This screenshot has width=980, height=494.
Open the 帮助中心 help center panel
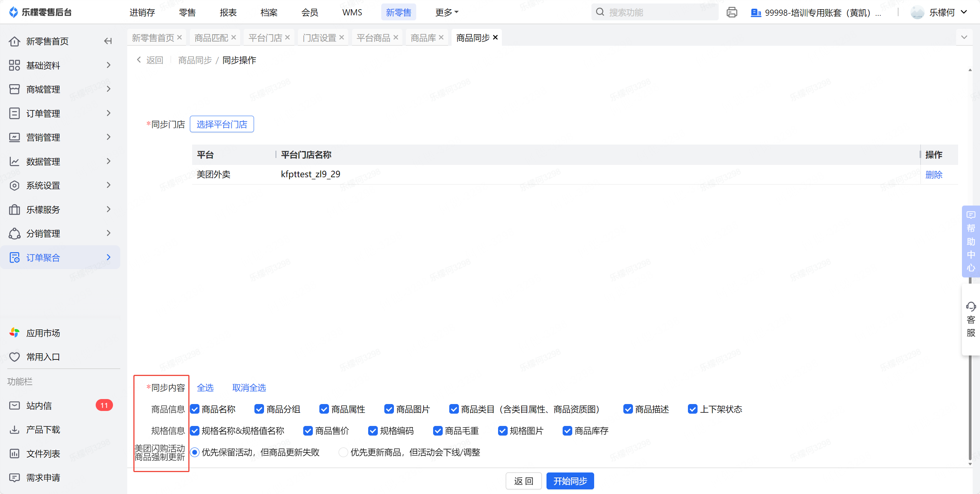[971, 241]
